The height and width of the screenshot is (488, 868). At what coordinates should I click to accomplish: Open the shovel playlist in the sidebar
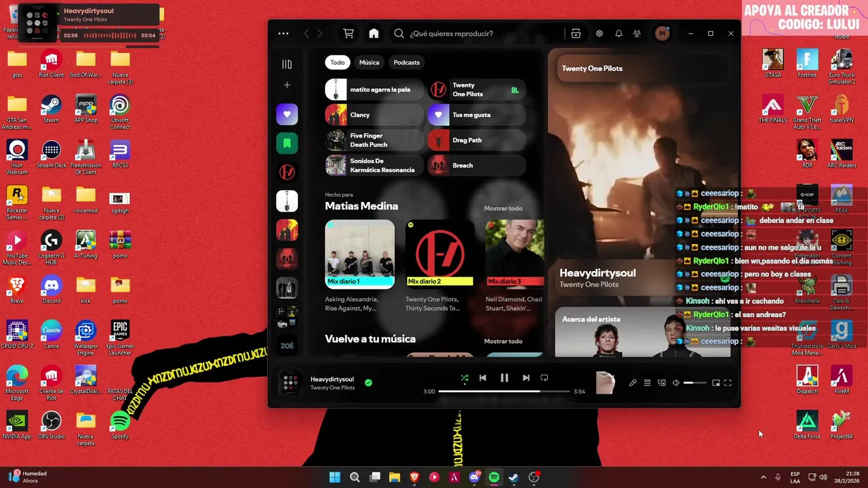click(x=287, y=201)
